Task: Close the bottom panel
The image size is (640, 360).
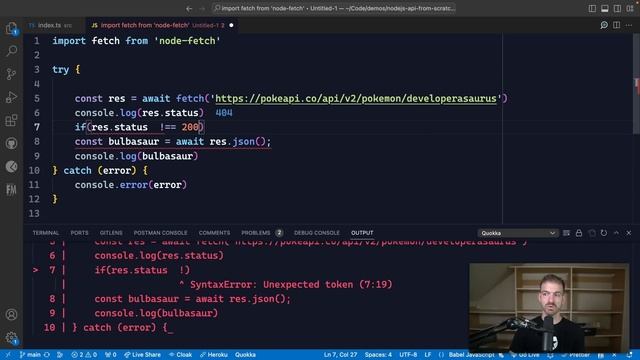Action: click(629, 233)
